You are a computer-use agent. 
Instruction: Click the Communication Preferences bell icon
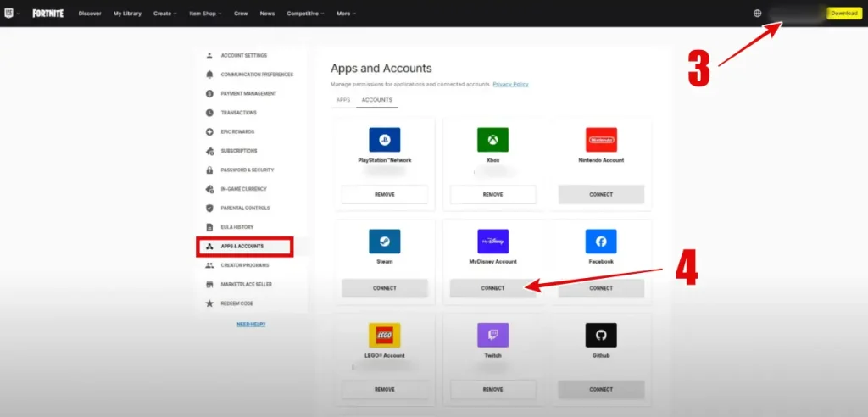click(209, 75)
